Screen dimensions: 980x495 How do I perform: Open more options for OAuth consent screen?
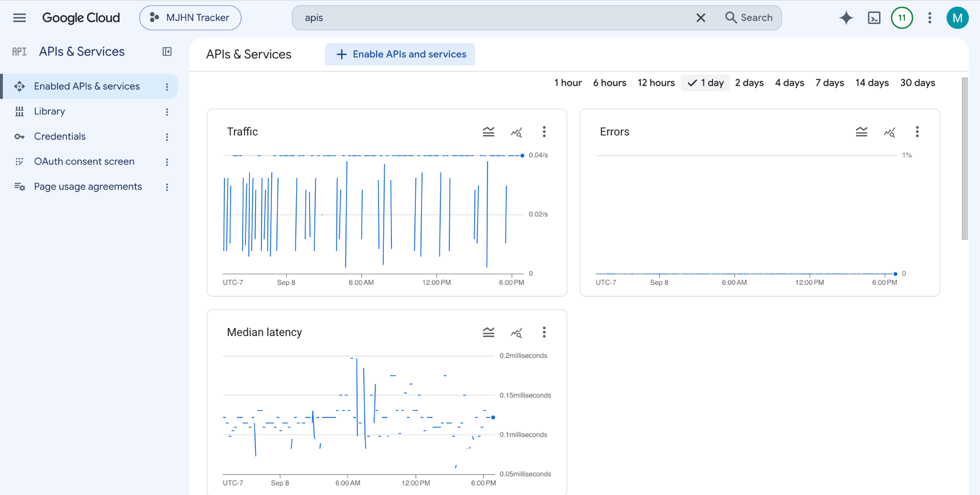click(167, 162)
